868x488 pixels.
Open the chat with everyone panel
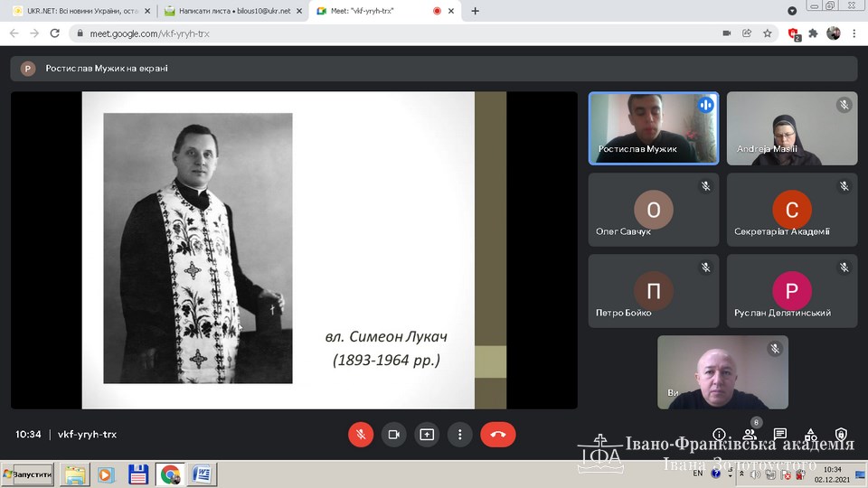click(780, 435)
